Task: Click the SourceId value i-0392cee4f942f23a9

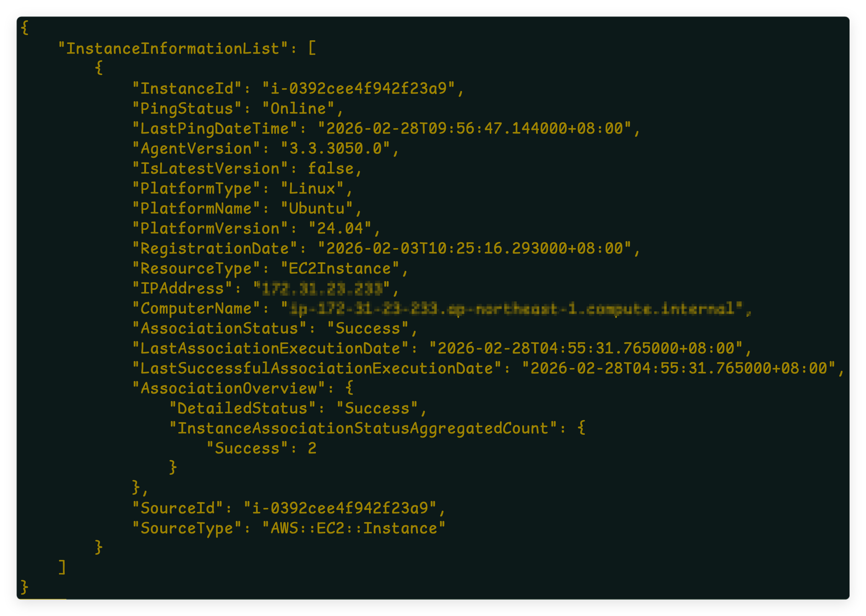Action: pyautogui.click(x=340, y=508)
